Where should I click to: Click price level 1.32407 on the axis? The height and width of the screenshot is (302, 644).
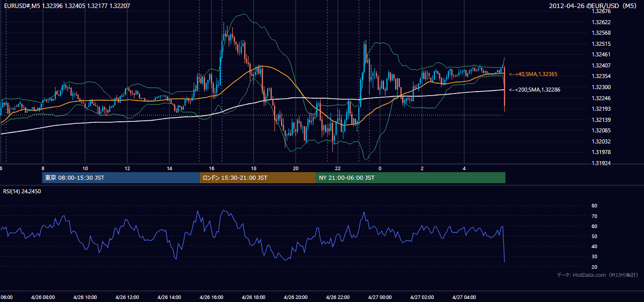tap(602, 65)
